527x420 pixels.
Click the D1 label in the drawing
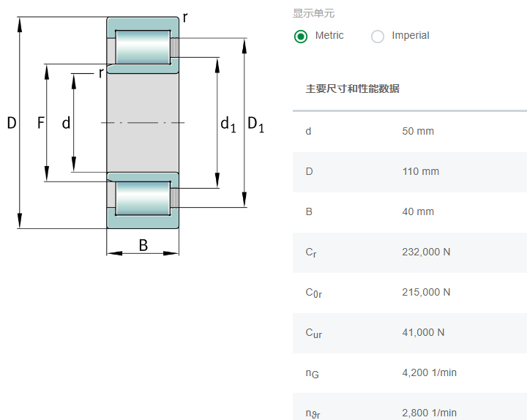(x=255, y=124)
